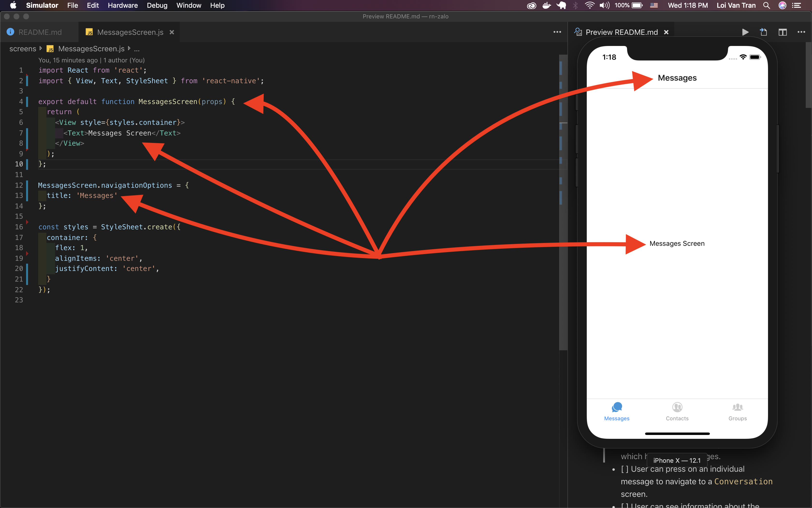Click the open changes file icon
This screenshot has width=812, height=508.
(x=763, y=32)
